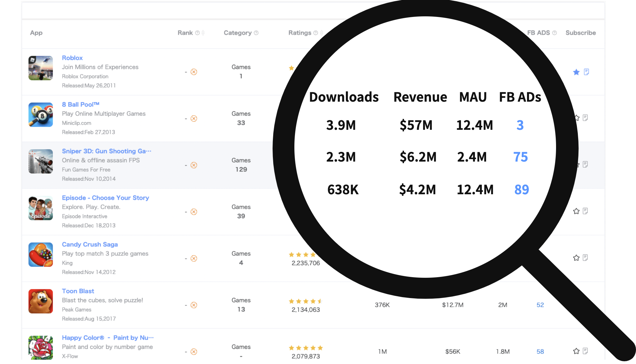Viewport: 636px width, 364px height.
Task: Click the Category column header label
Action: coord(237,33)
